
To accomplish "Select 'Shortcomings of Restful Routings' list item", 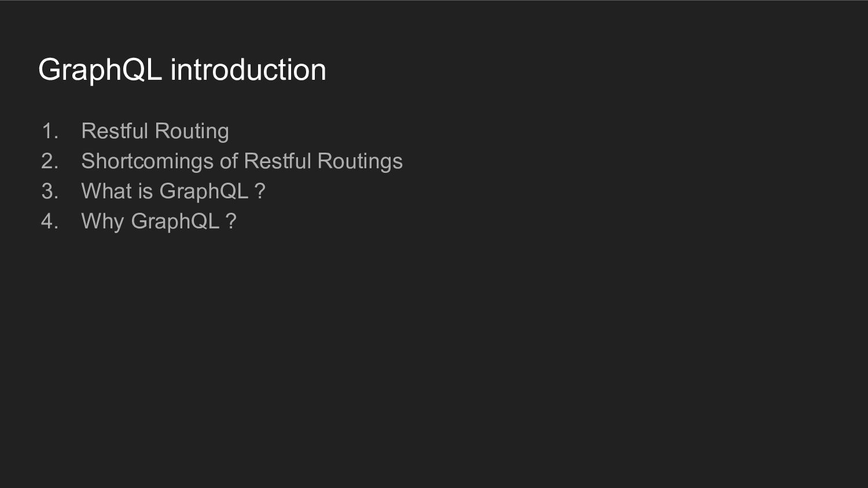I will (x=241, y=161).
